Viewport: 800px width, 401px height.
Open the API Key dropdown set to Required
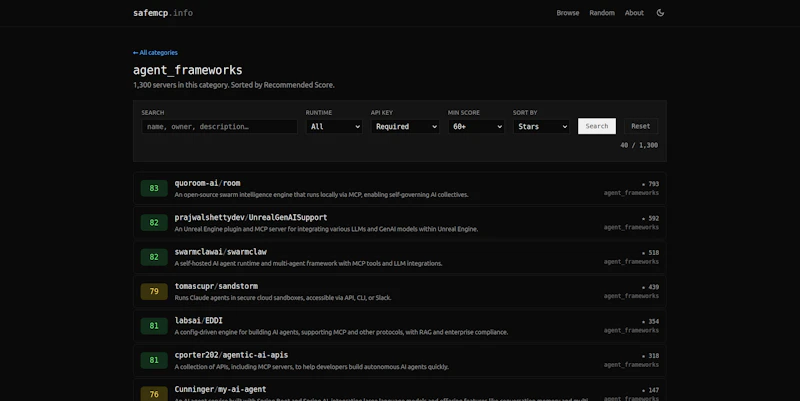pos(405,127)
